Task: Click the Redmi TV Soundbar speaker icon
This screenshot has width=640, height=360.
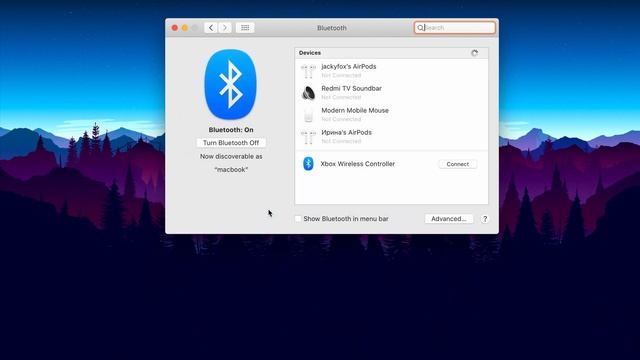Action: tap(308, 93)
